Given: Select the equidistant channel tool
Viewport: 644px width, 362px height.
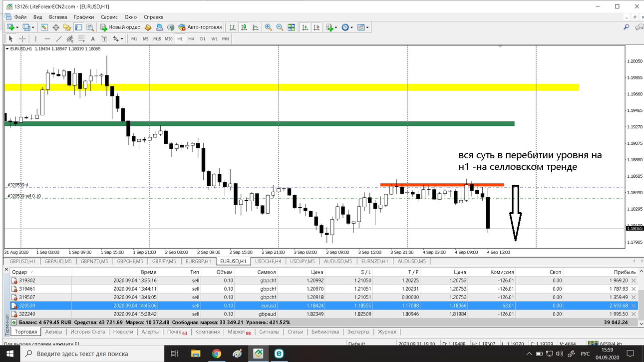Looking at the screenshot, I should click(x=70, y=39).
